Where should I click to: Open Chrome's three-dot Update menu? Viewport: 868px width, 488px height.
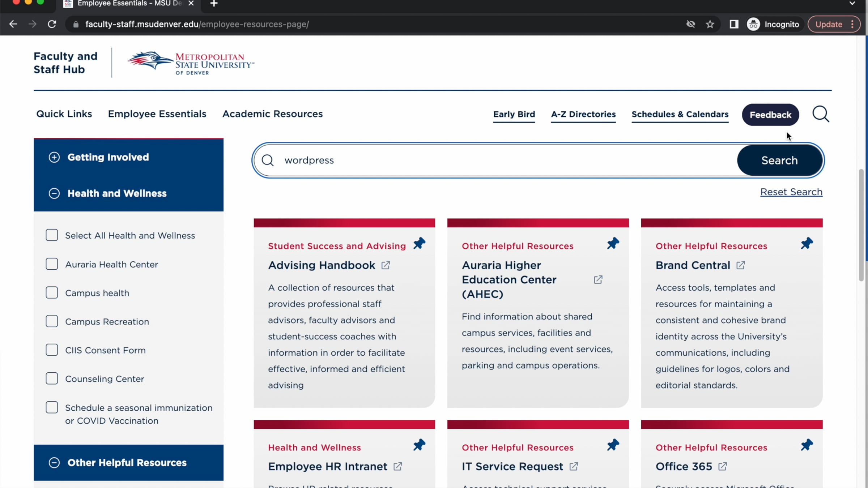pos(853,24)
